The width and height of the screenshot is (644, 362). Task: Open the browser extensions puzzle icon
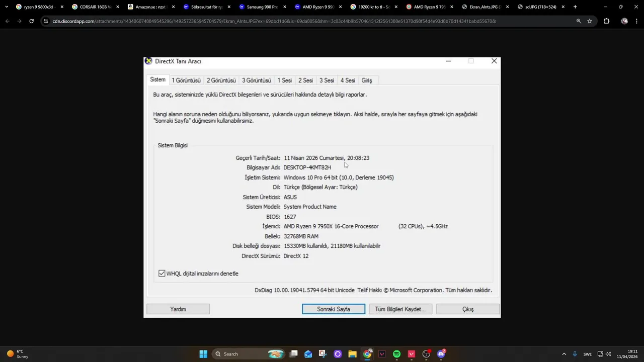(x=606, y=21)
